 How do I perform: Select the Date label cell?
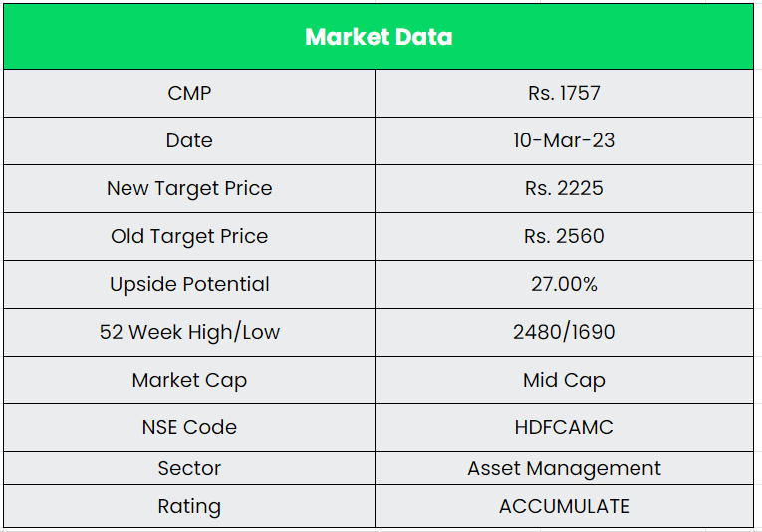click(189, 140)
